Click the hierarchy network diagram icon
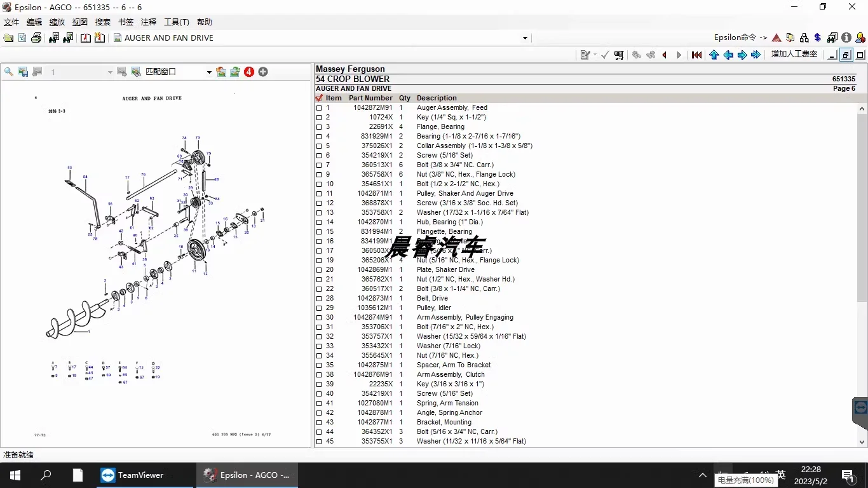 pos(804,38)
